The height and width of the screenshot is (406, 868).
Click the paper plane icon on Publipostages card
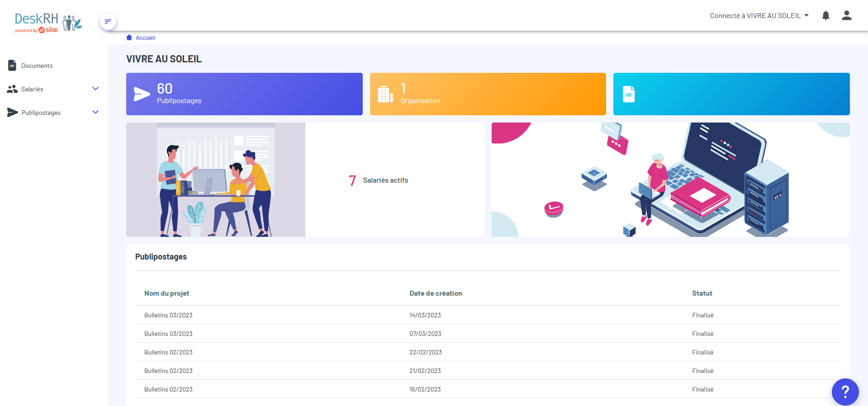pos(142,94)
